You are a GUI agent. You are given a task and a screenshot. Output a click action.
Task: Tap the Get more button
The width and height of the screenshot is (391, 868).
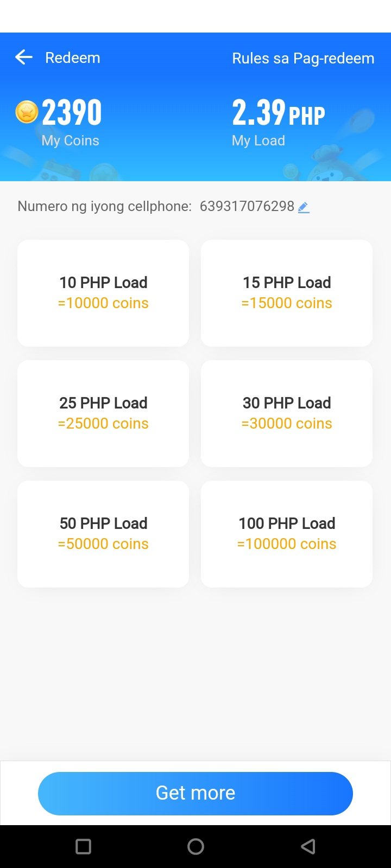(x=195, y=793)
